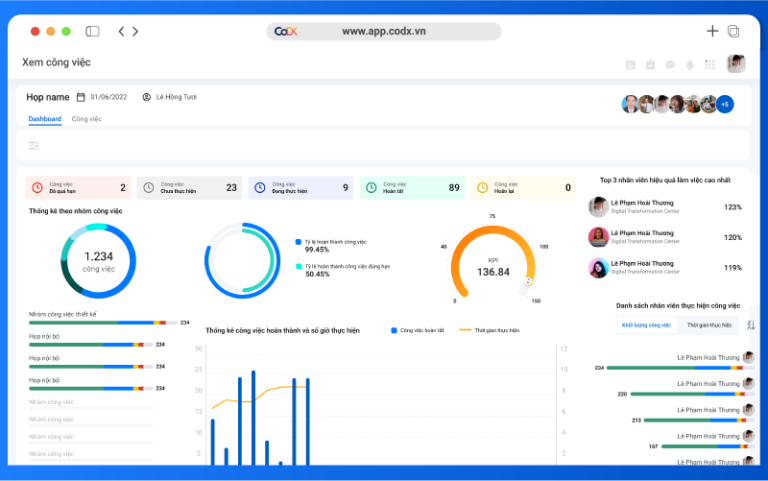This screenshot has width=768, height=481.
Task: Click the first participant avatar in a suit
Action: tap(630, 104)
